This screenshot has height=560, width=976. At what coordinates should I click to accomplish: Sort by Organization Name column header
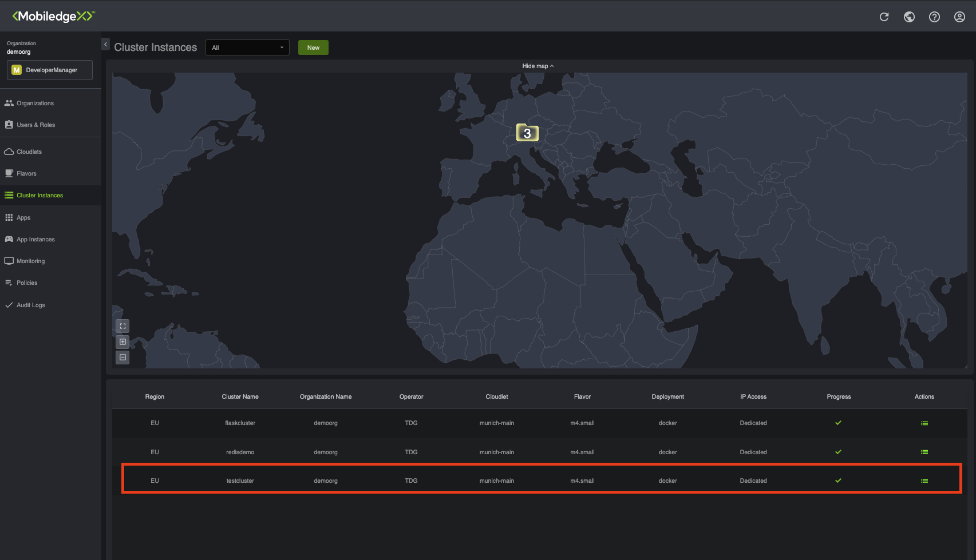[x=326, y=396]
